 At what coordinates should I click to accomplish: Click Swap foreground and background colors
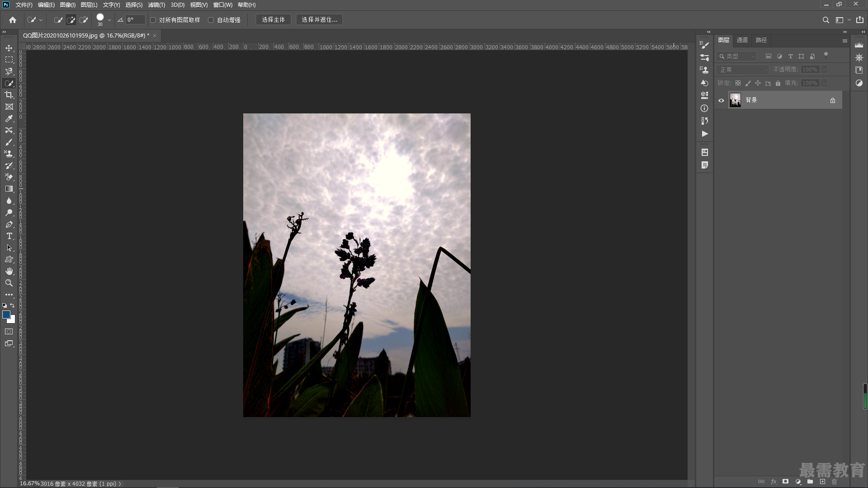(12, 305)
